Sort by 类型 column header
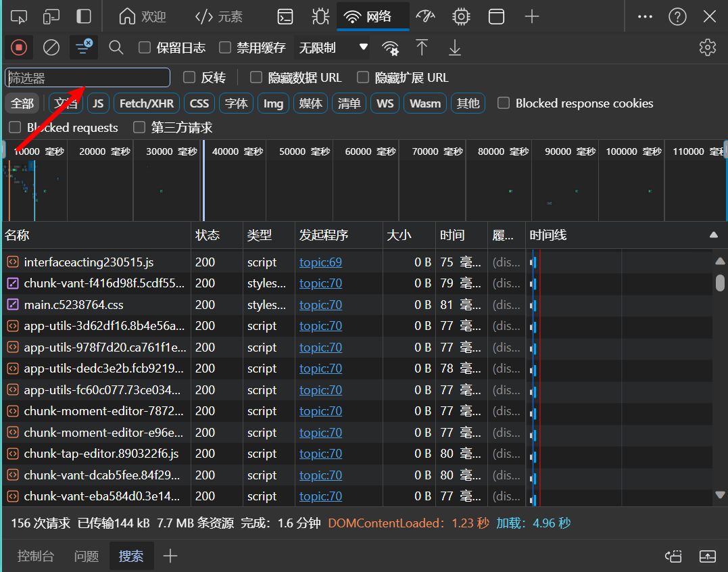The width and height of the screenshot is (728, 572). [x=269, y=235]
